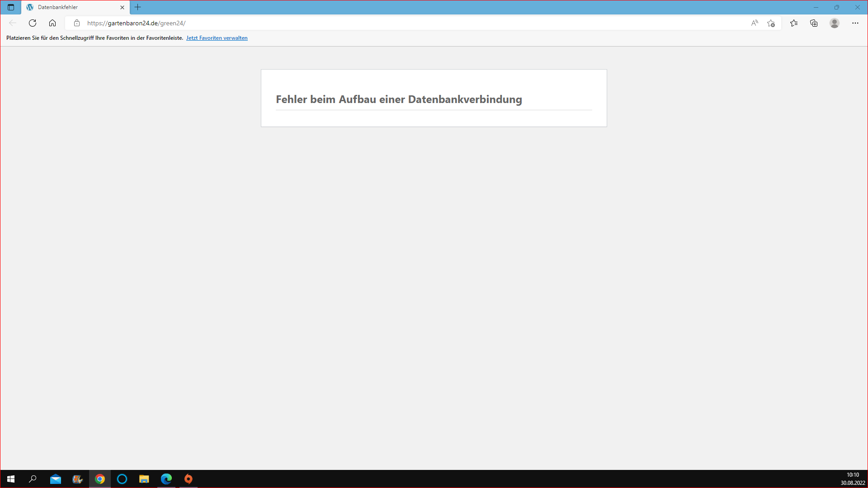Open the user profile icon

[835, 23]
